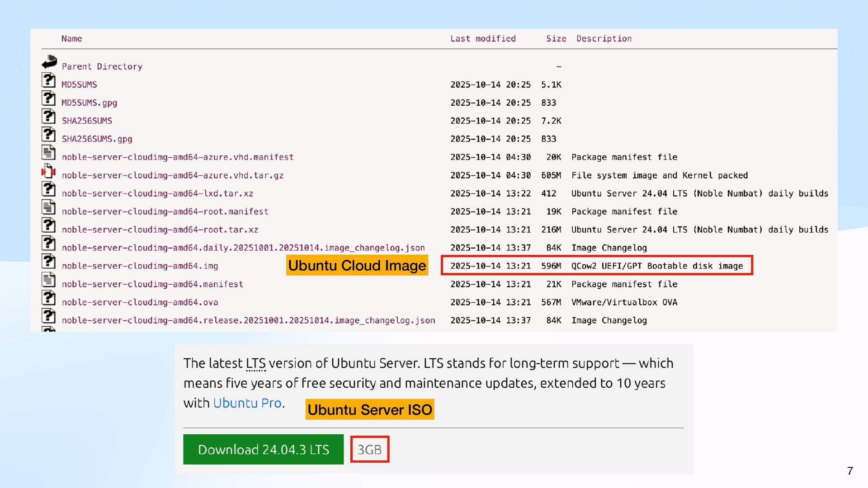The image size is (868, 488).
Task: Sort listing by Last modified header
Action: point(483,39)
